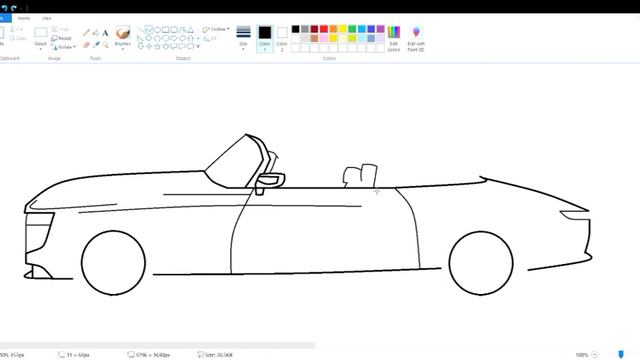
Task: Click the Copy button
Action: pyautogui.click(x=18, y=38)
